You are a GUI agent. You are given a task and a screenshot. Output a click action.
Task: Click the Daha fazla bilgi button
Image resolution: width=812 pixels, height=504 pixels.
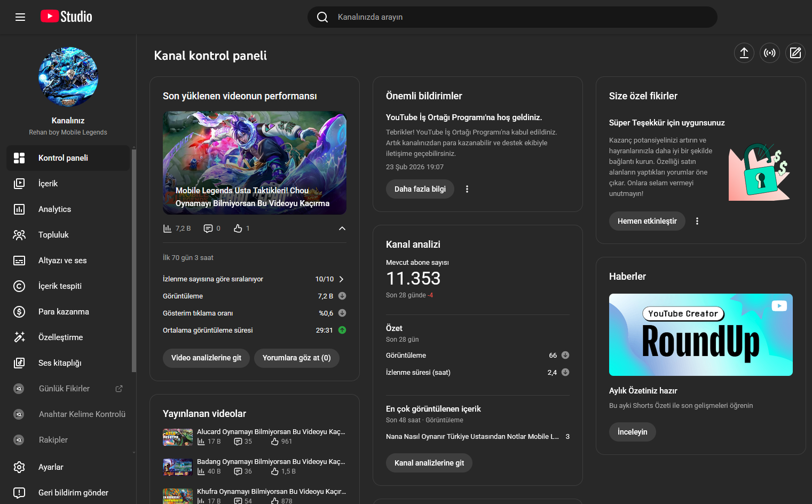[x=420, y=189]
